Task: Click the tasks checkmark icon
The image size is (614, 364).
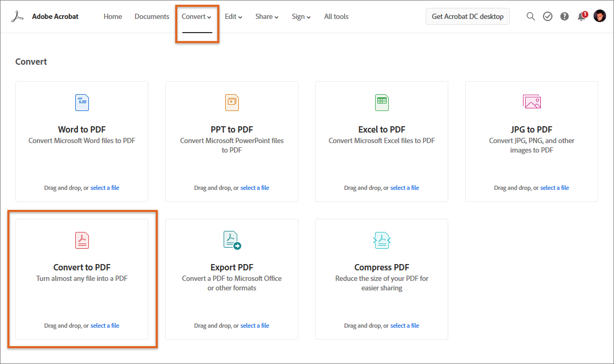Action: (x=548, y=16)
